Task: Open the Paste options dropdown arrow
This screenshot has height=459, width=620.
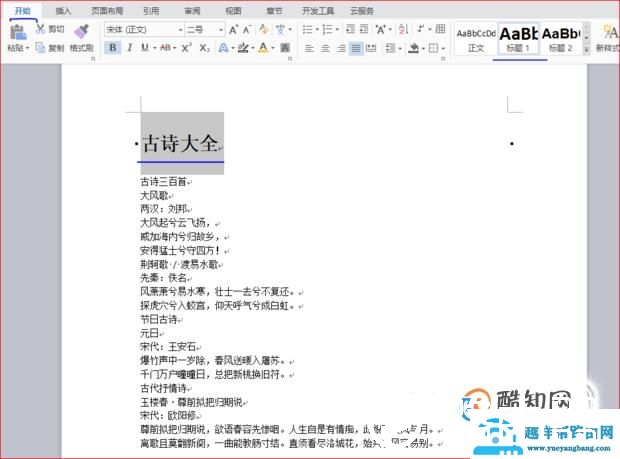Action: [28, 49]
